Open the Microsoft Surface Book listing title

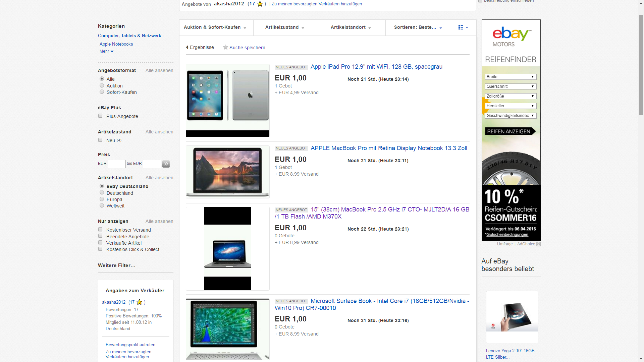(x=372, y=305)
